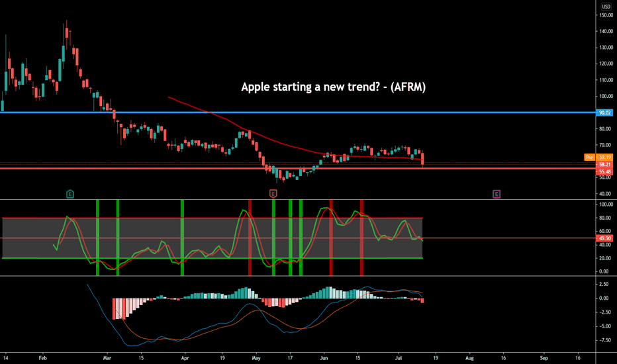Viewport: 617px width, 364px height.
Task: Click the '-2.50' MACD axis value
Action: (604, 312)
